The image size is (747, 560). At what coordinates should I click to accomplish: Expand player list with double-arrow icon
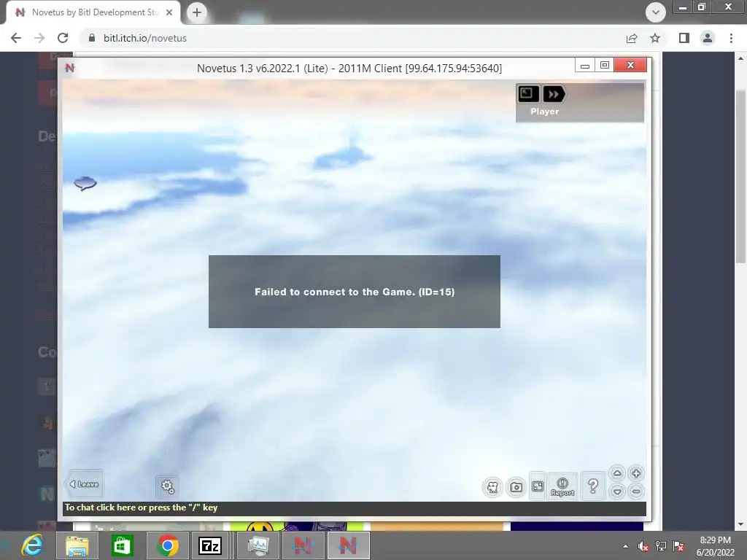click(554, 94)
